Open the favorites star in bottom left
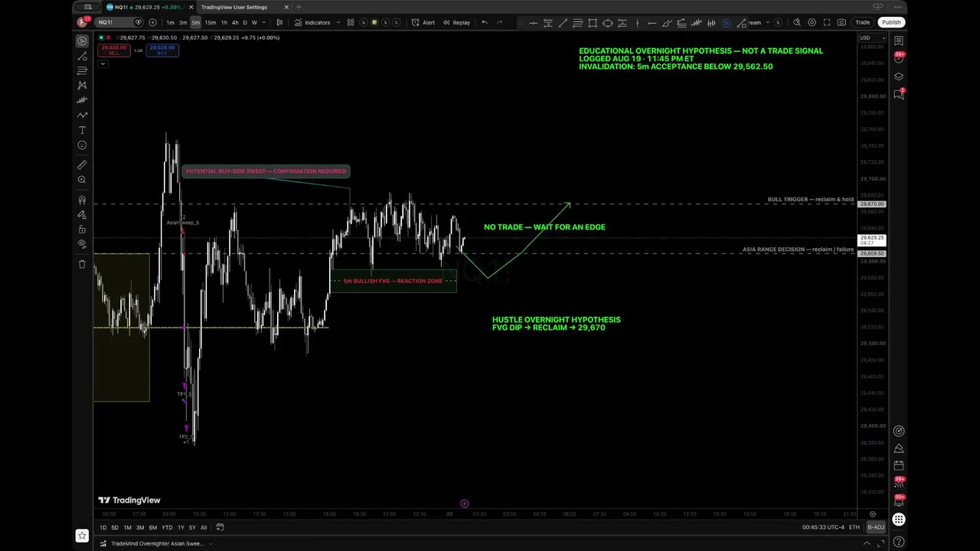980x551 pixels. tap(82, 536)
